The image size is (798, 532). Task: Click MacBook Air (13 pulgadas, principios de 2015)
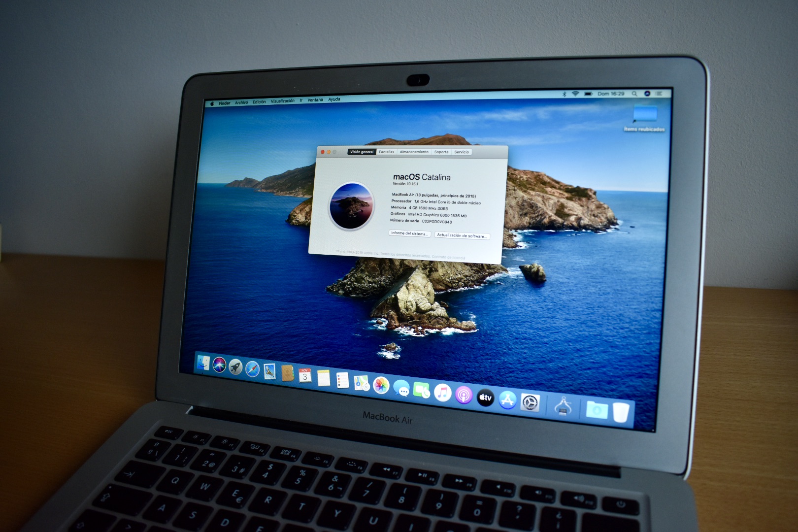[434, 195]
